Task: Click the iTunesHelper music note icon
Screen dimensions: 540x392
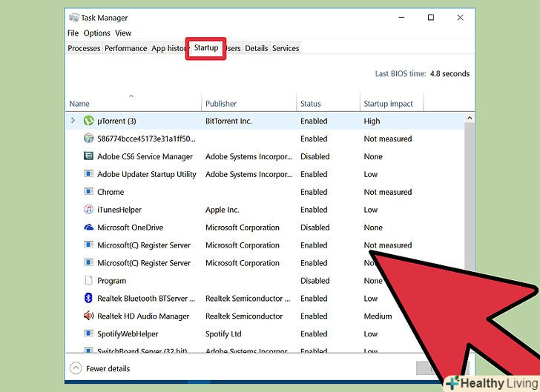Action: tap(89, 210)
